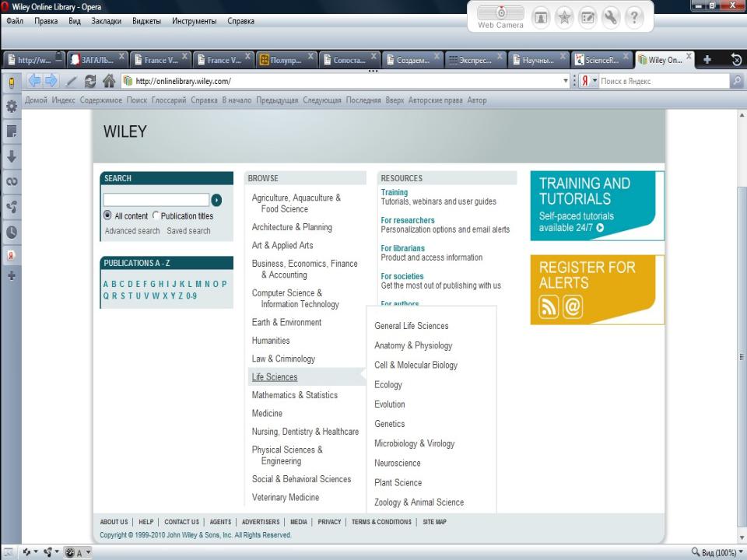Open the Файл menu
Image resolution: width=747 pixels, height=560 pixels.
point(15,21)
